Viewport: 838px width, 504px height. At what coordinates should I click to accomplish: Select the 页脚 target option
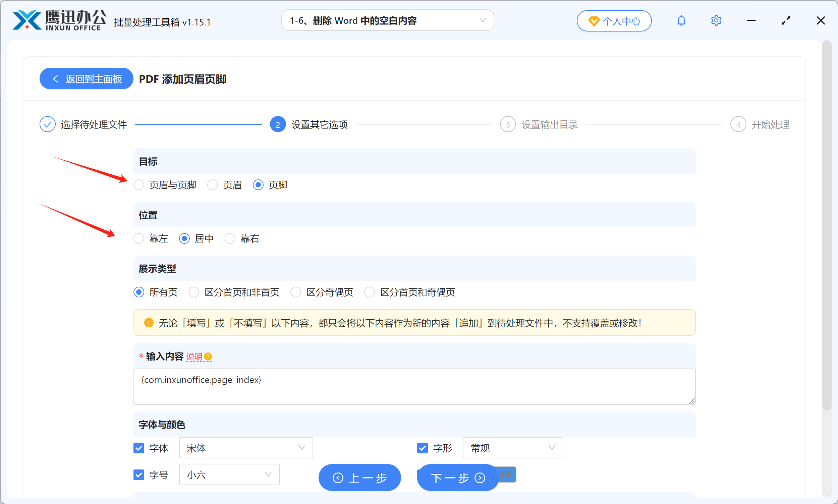(270, 185)
